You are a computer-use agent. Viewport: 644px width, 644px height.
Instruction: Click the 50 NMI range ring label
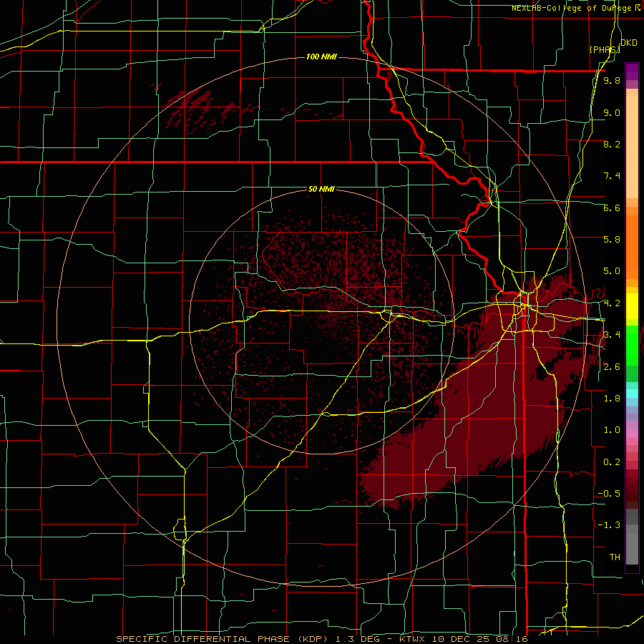(321, 189)
